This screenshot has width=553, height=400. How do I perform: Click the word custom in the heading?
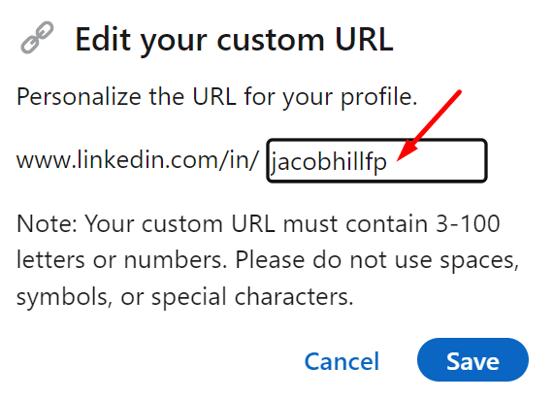click(x=270, y=40)
